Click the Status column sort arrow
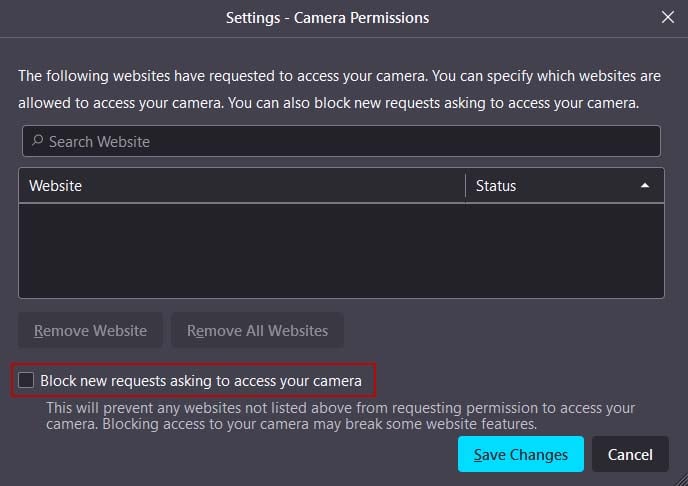 (x=645, y=186)
